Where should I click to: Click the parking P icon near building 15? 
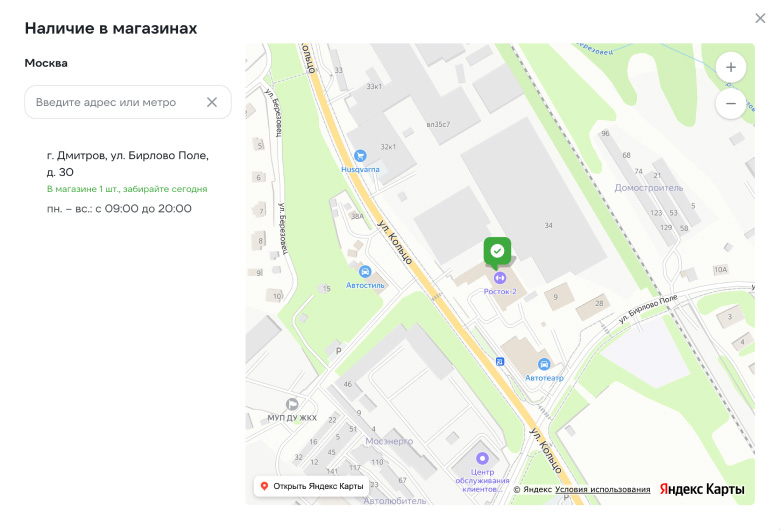pos(338,351)
